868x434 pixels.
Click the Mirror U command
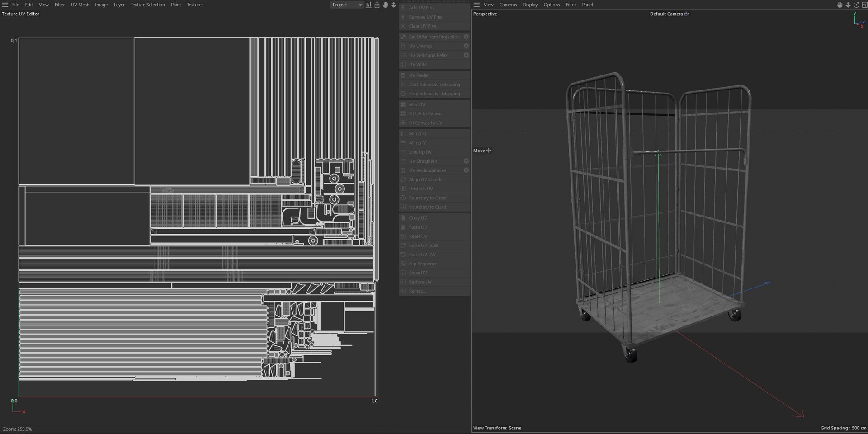(434, 134)
